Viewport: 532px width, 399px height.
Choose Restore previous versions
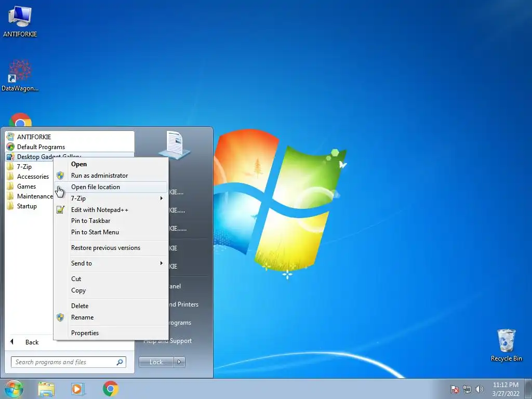pyautogui.click(x=111, y=248)
